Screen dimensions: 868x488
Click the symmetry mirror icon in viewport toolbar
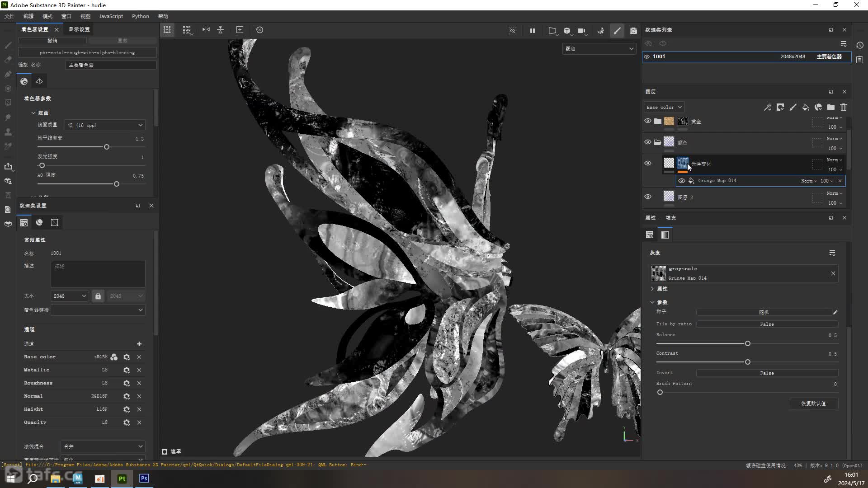pos(206,30)
